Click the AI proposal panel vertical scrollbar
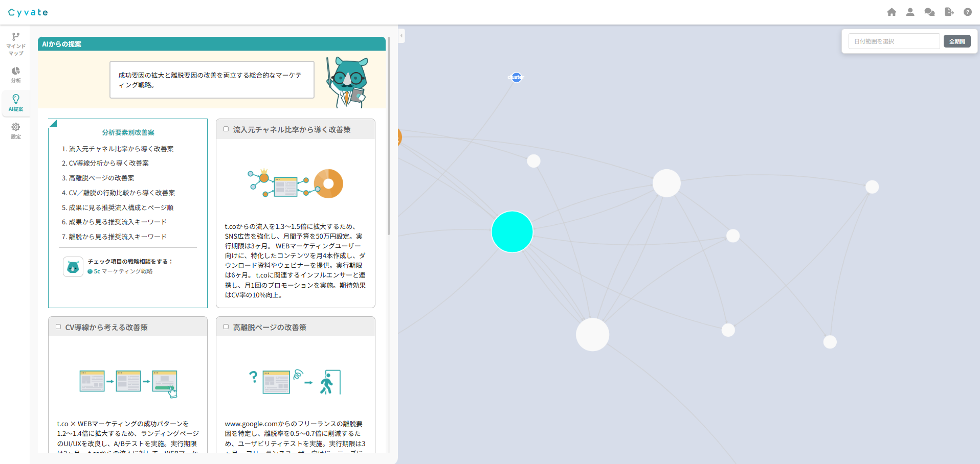This screenshot has width=980, height=464. pyautogui.click(x=389, y=135)
